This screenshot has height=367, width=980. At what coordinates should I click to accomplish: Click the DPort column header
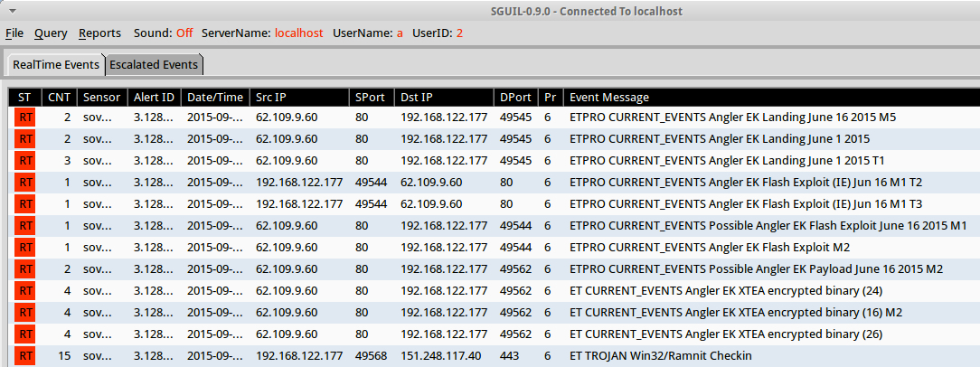515,97
